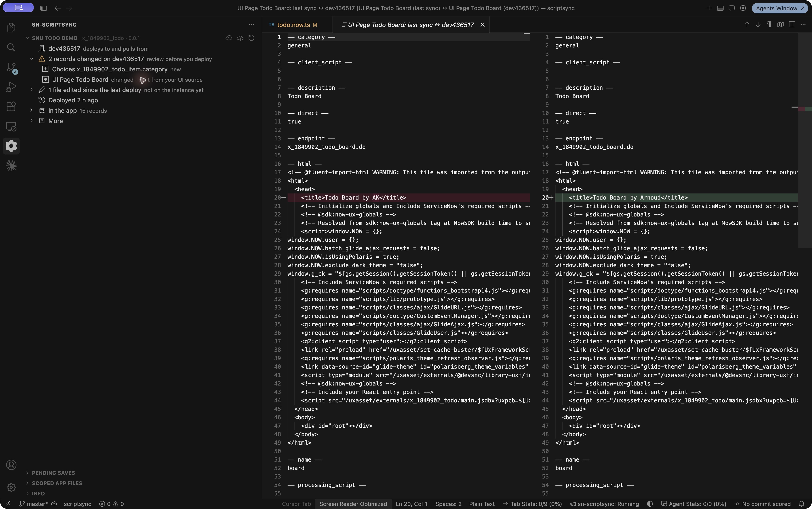Click the purple screen-share button top left
This screenshot has height=509, width=812.
(18, 8)
